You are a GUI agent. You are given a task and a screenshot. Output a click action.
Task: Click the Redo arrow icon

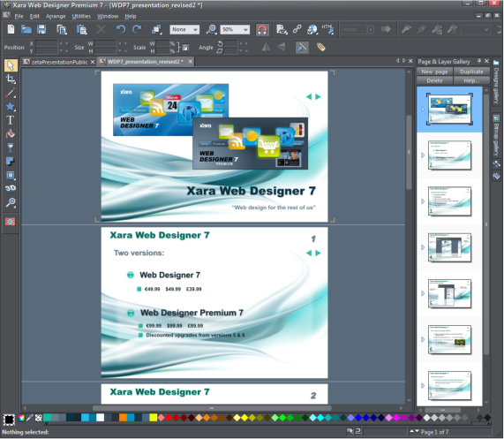point(137,29)
